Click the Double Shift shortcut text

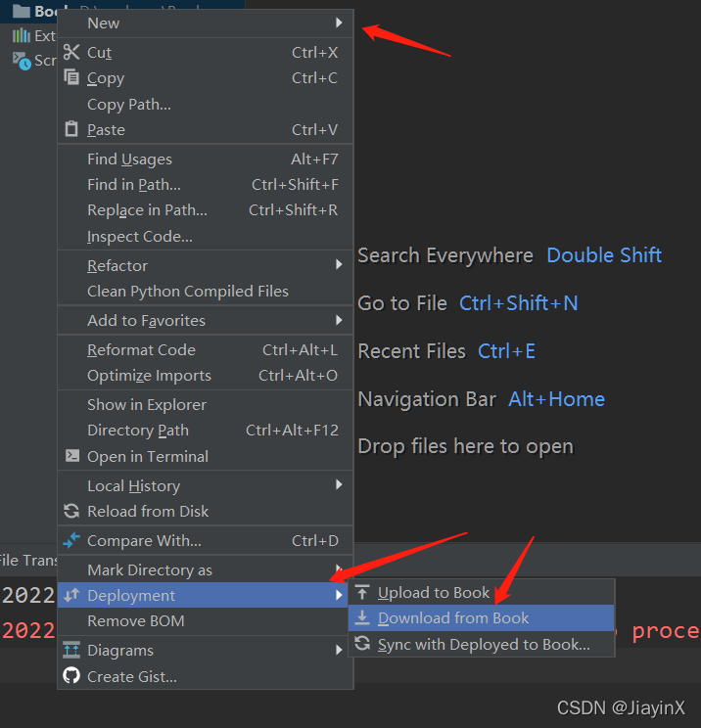tap(604, 255)
